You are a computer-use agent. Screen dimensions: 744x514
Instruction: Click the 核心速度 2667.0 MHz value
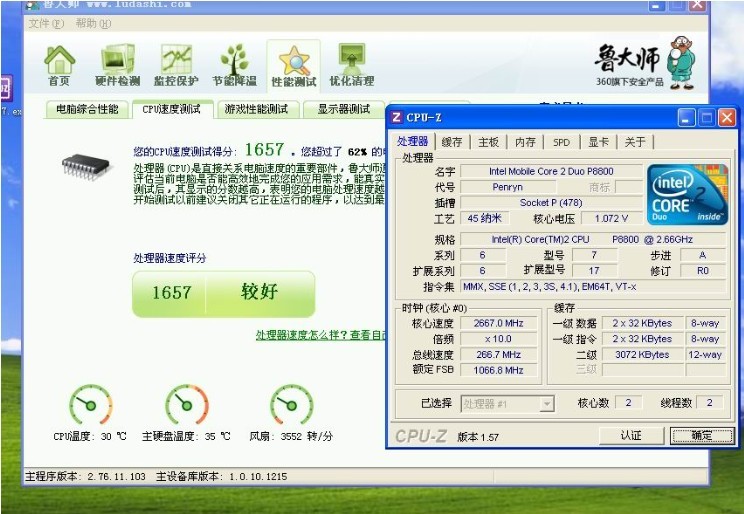click(x=498, y=323)
